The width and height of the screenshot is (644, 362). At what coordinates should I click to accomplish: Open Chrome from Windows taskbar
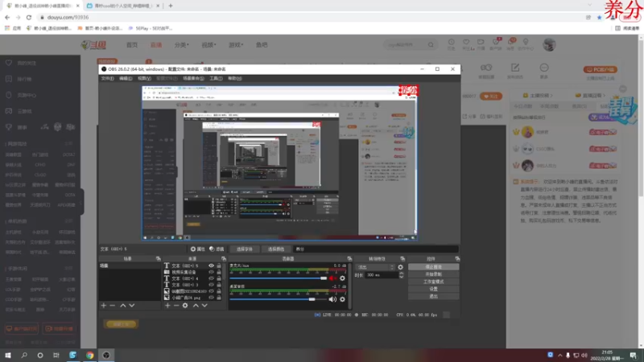(x=89, y=355)
